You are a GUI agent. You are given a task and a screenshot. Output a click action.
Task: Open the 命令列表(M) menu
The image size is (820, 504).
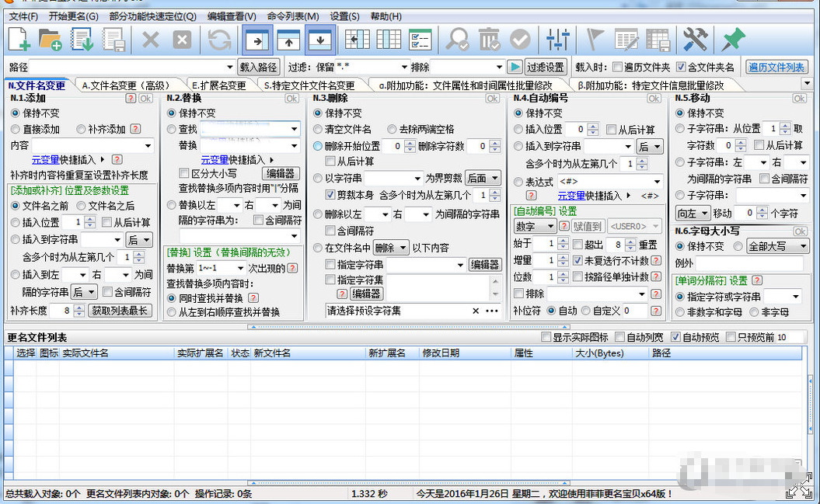tap(292, 16)
